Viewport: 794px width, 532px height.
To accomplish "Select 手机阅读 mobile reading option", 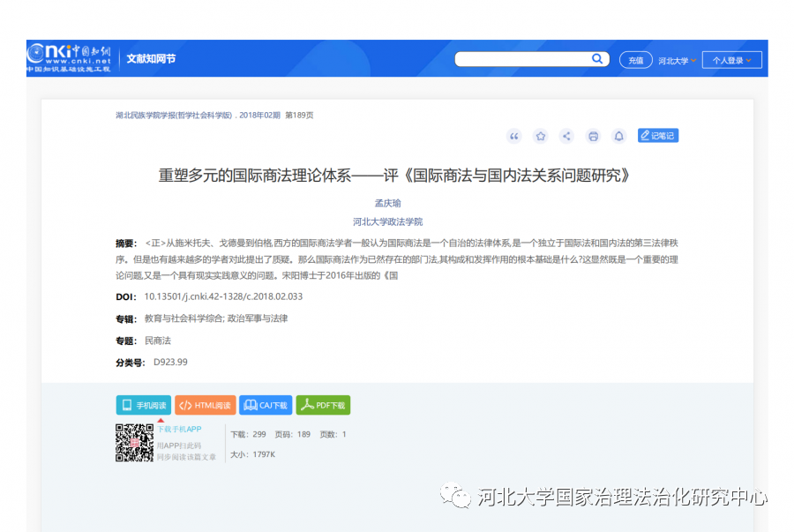I will [144, 404].
